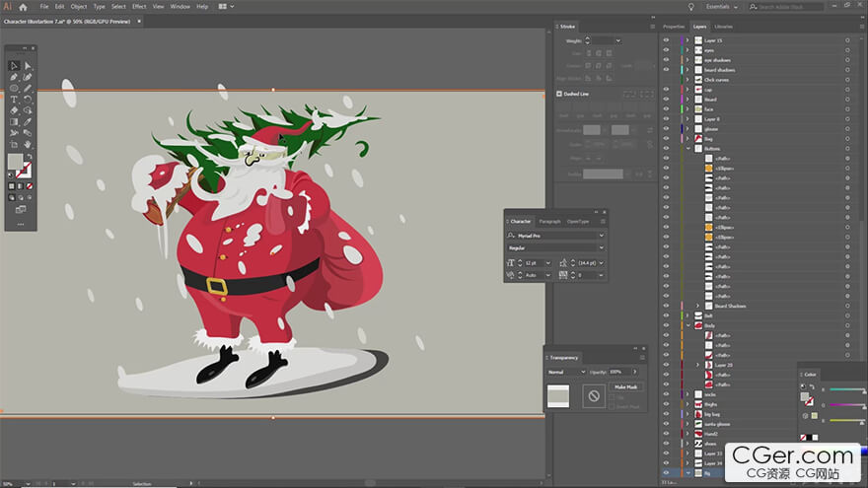868x488 pixels.
Task: Expand the Beard Shadows sublayer
Action: point(697,306)
